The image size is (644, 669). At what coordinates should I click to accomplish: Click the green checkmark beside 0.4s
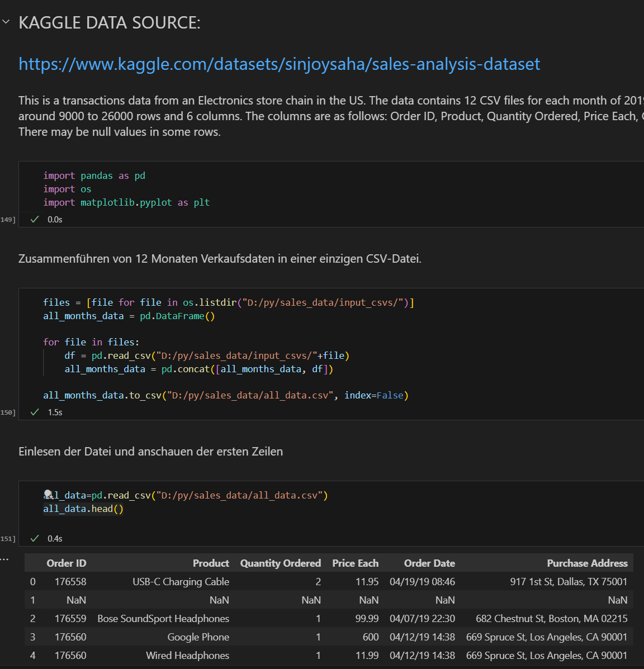35,538
